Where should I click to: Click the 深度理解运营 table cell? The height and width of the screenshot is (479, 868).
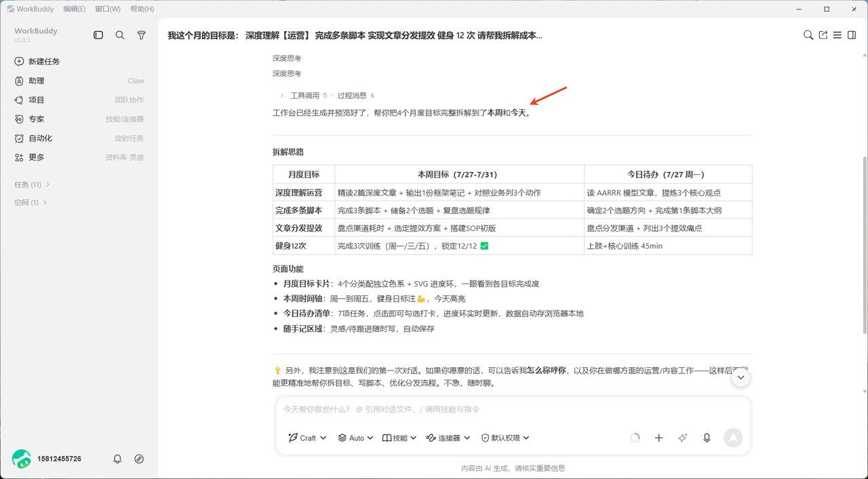304,192
